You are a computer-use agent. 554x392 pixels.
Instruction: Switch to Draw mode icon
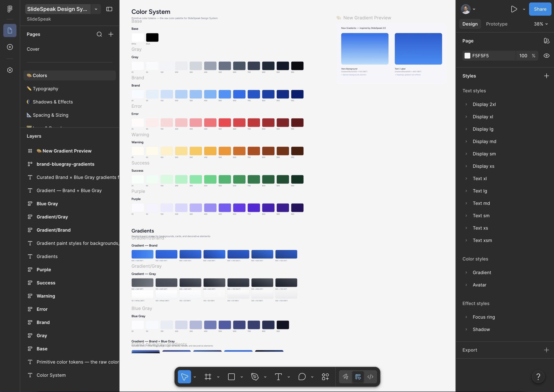pos(345,377)
